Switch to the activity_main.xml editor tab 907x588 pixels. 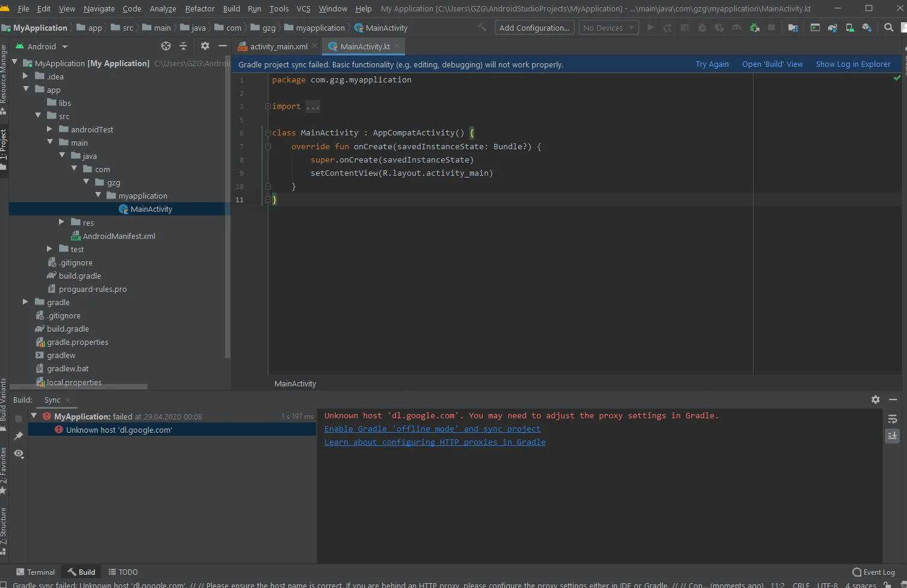278,46
